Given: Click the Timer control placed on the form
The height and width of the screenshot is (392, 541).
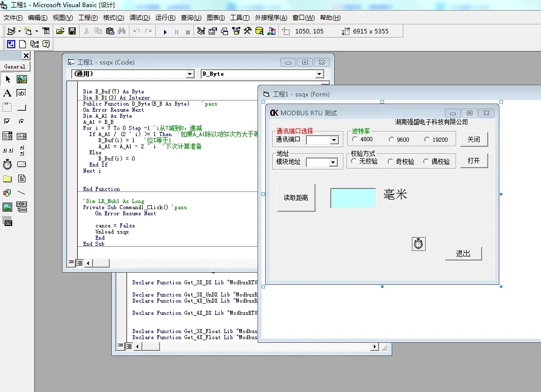Looking at the screenshot, I should point(419,244).
